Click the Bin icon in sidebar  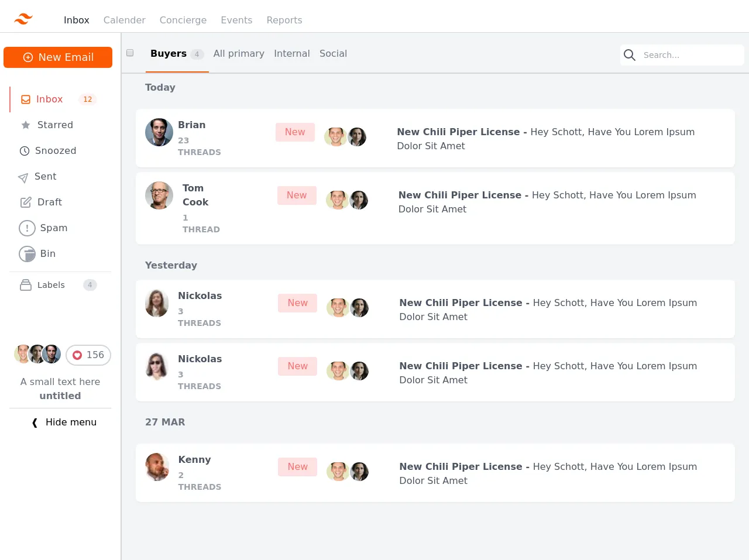27,254
